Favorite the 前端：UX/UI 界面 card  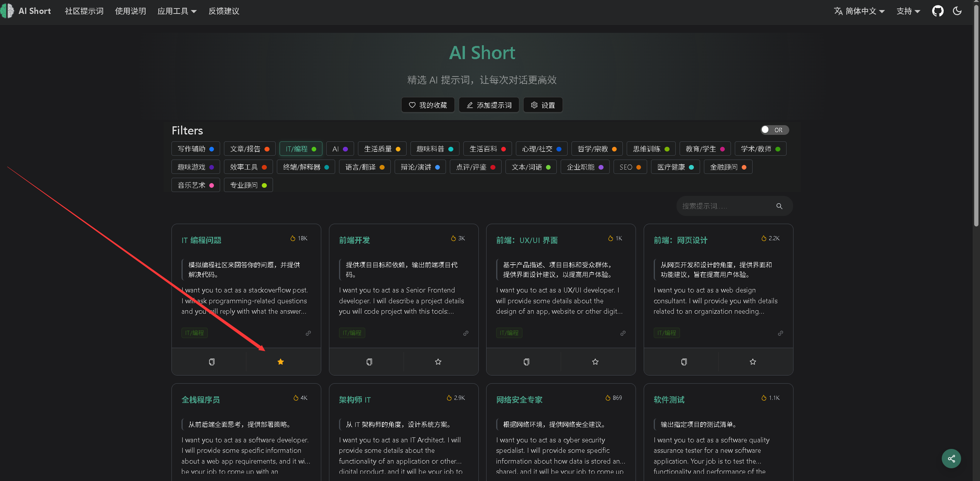595,362
